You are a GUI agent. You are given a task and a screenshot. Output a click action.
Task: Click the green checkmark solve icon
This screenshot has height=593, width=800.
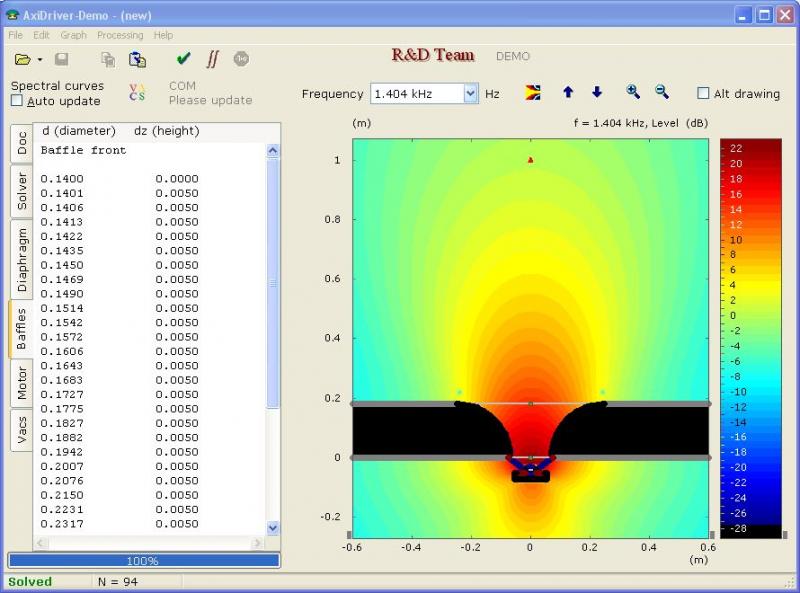[x=183, y=59]
